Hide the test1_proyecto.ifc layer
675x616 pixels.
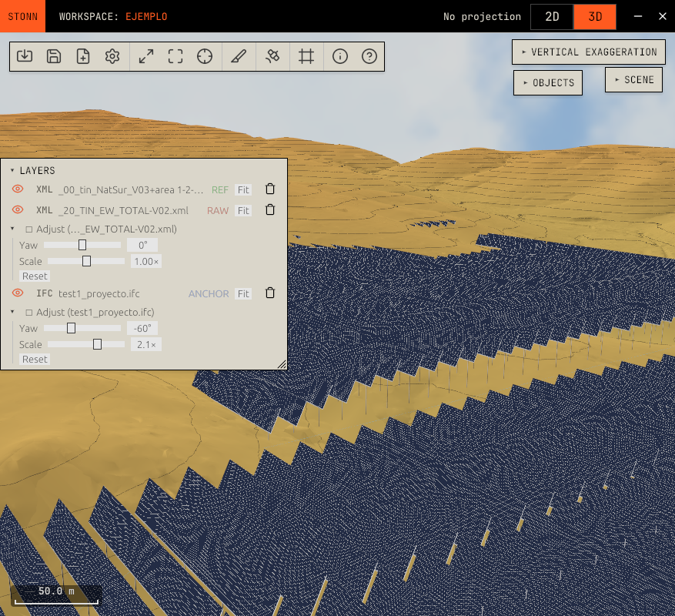coord(18,293)
